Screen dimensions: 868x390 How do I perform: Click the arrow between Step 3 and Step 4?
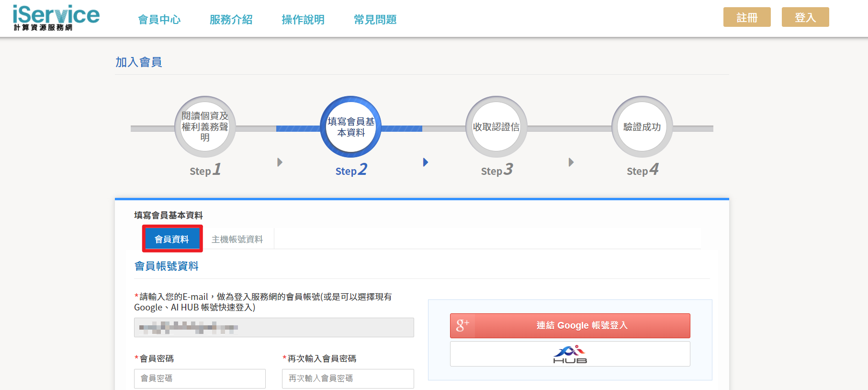(x=571, y=162)
